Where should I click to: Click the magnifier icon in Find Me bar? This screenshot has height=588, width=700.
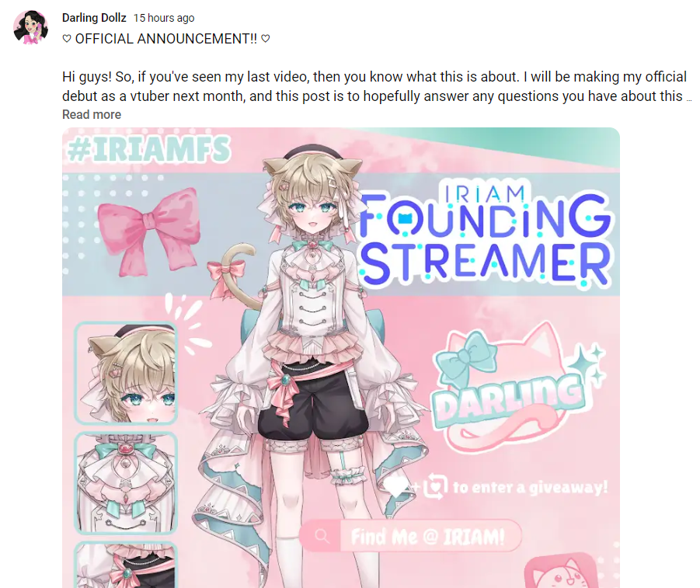(322, 536)
